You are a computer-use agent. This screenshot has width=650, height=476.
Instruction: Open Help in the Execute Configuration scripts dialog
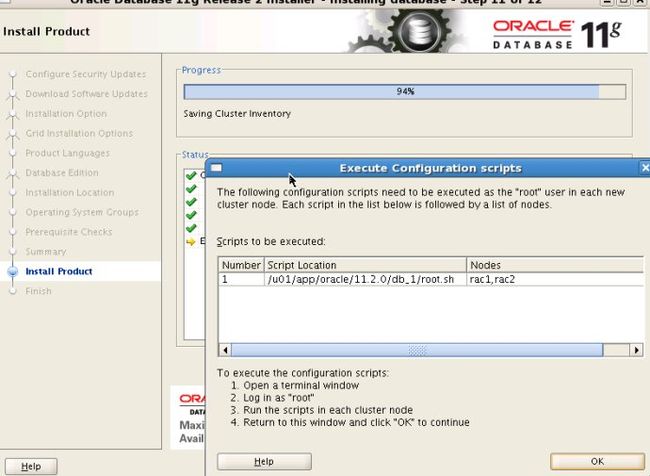(264, 461)
